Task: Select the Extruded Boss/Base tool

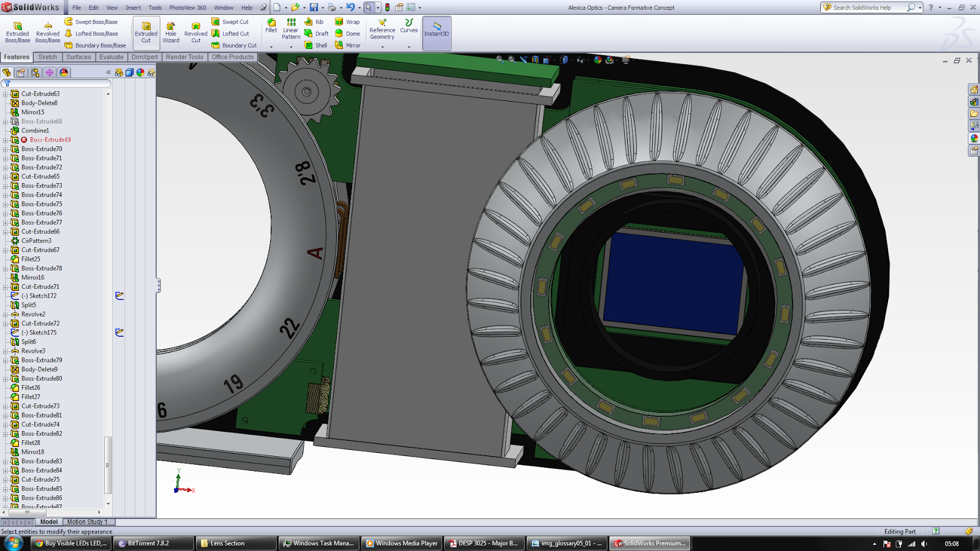Action: point(17,32)
